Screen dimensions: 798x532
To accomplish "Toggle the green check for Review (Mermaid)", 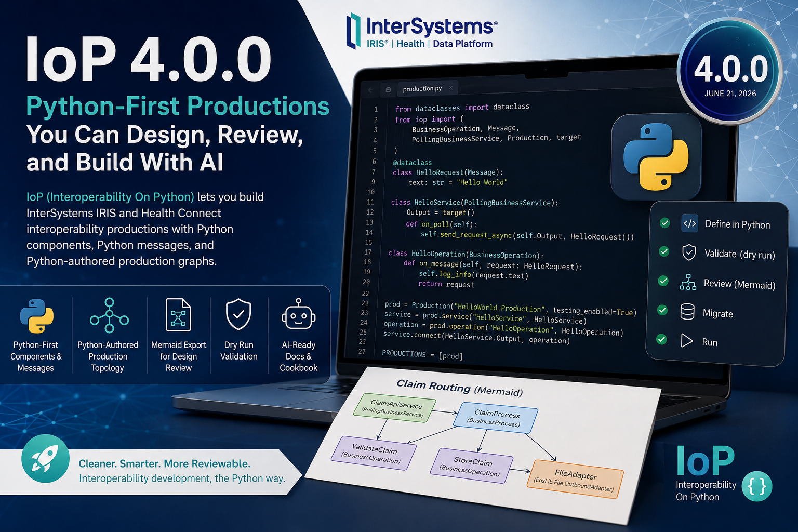I will pos(663,281).
